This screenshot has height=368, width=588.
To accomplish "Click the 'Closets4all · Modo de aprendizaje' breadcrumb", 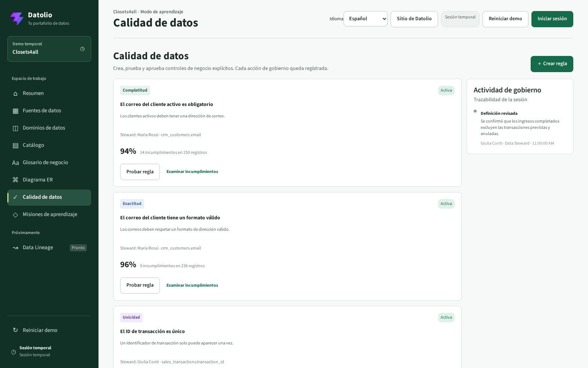I will point(148,12).
